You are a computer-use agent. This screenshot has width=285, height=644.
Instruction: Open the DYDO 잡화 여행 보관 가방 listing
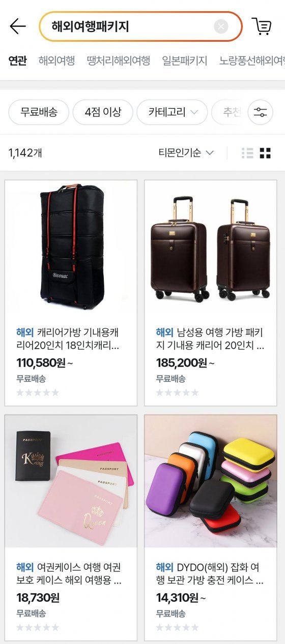click(210, 574)
